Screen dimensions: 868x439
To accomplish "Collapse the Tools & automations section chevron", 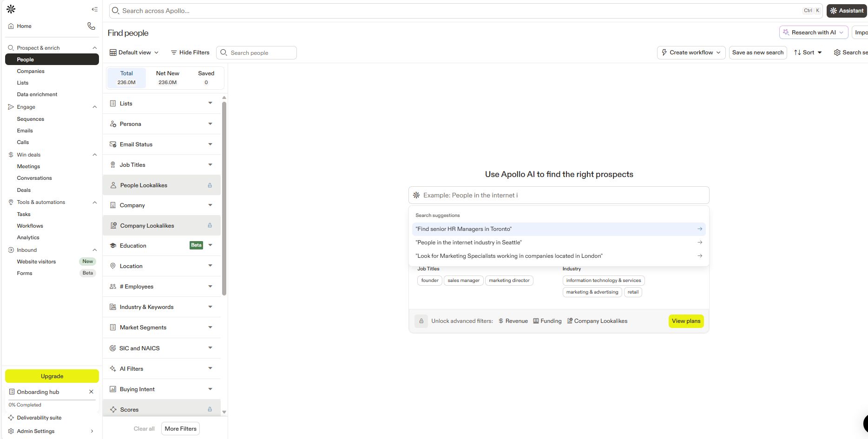I will pyautogui.click(x=95, y=202).
